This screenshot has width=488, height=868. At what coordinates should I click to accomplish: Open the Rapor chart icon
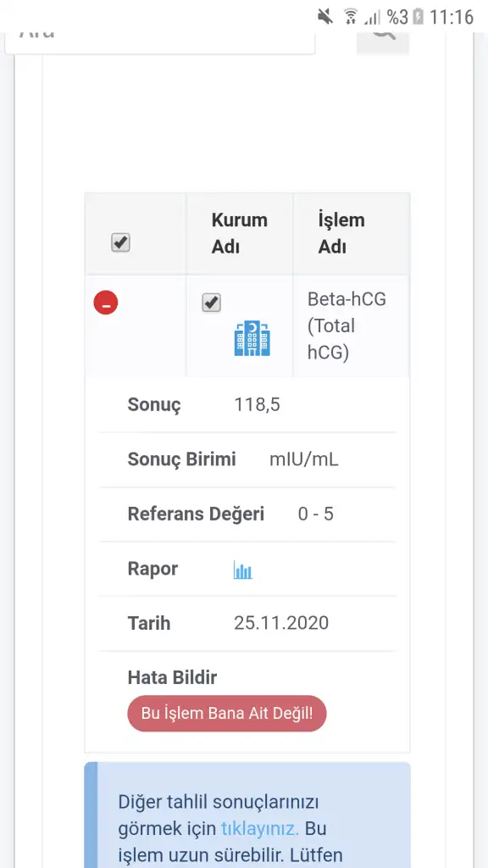pyautogui.click(x=243, y=570)
